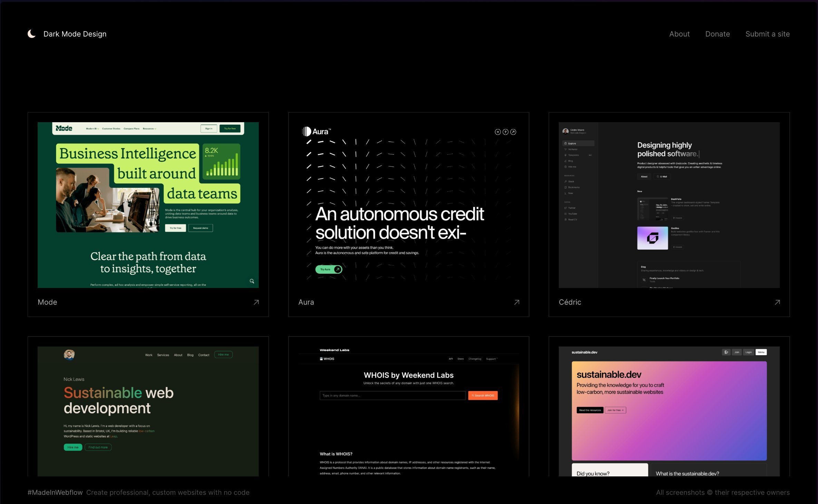Open the Aura site via its arrow icon
Screen dimensions: 818x504
pyautogui.click(x=516, y=302)
